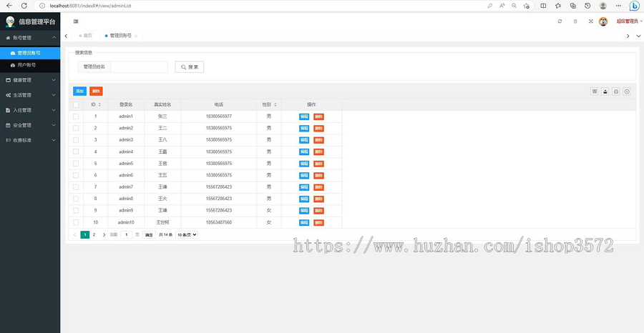
Task: Check the box for row admin3
Action: [76, 140]
